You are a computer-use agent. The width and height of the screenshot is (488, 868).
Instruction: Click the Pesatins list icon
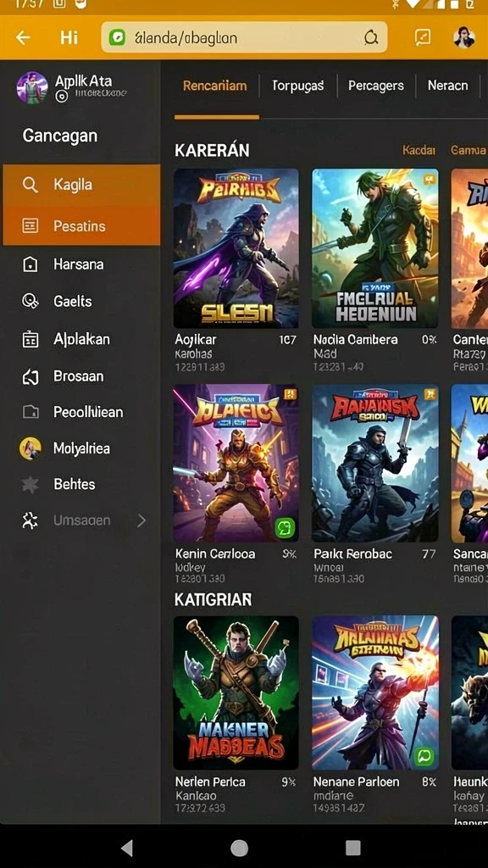coord(30,225)
